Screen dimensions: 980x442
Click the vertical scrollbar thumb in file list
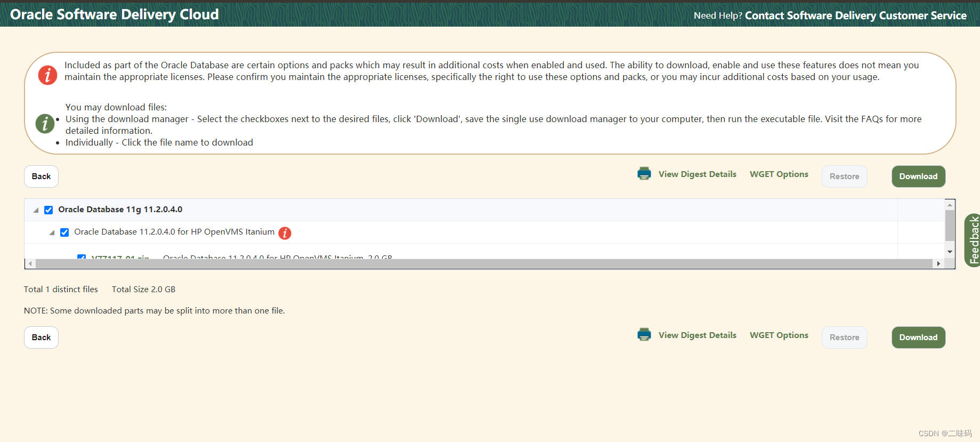pyautogui.click(x=950, y=226)
